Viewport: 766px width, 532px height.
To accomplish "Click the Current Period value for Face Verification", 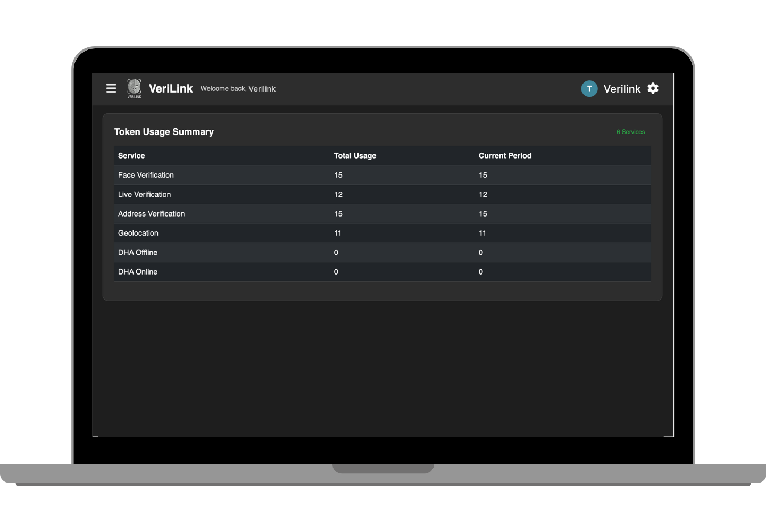I will pos(482,174).
